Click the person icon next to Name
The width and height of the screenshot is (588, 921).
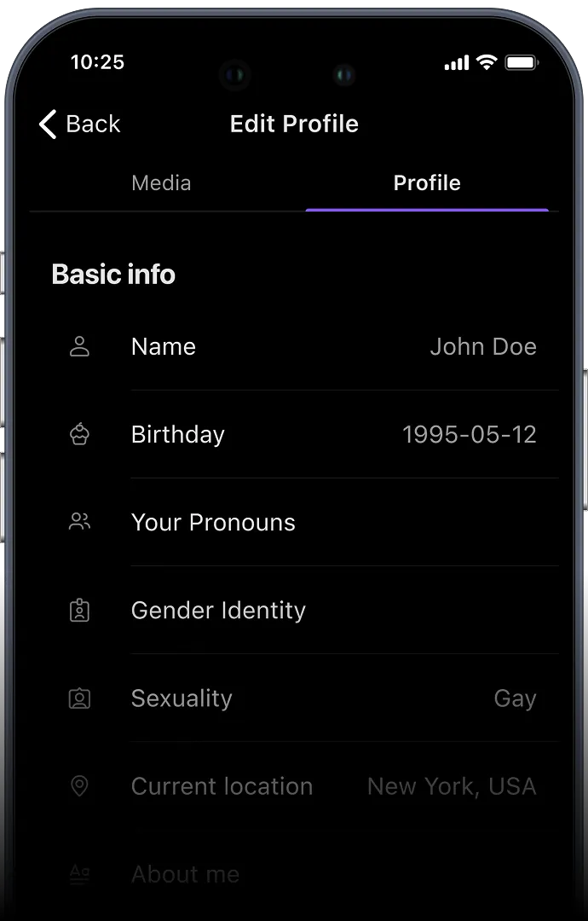point(79,346)
